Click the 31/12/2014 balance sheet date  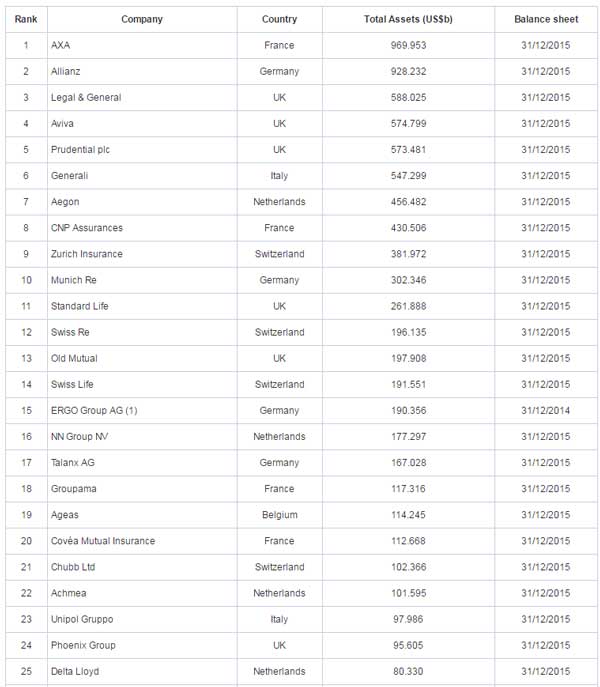coord(546,411)
